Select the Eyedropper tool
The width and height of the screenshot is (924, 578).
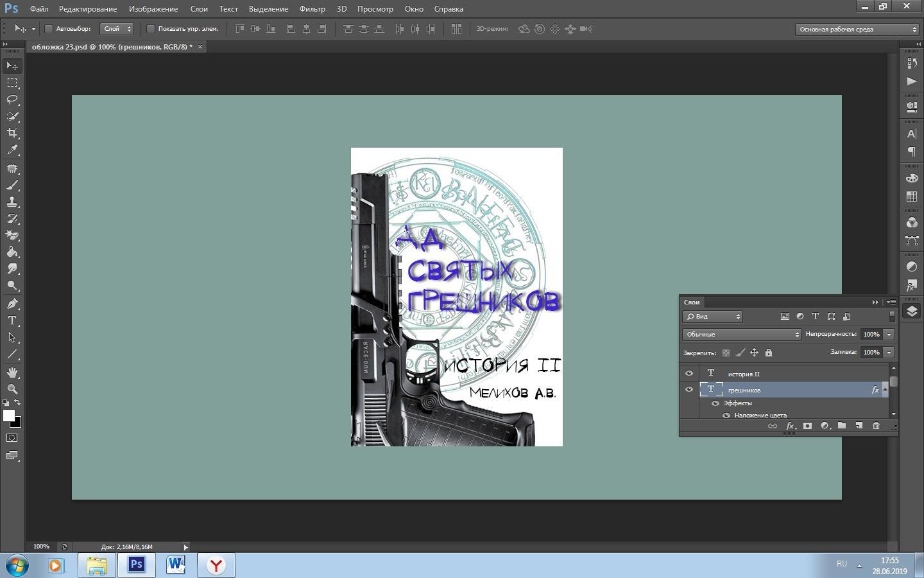[12, 150]
